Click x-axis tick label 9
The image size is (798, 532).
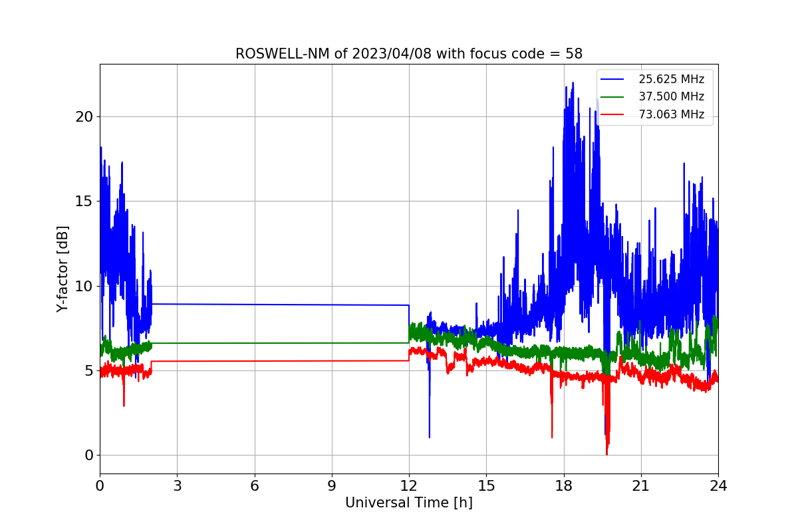pyautogui.click(x=332, y=486)
